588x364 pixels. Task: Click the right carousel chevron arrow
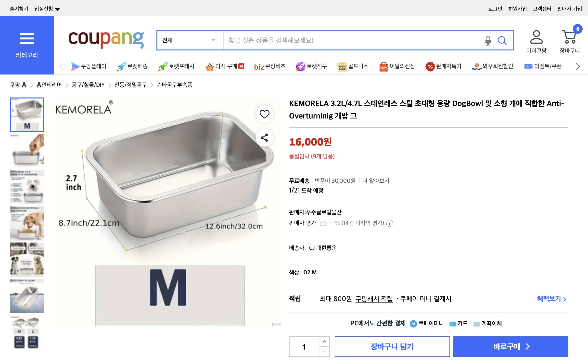[x=578, y=66]
